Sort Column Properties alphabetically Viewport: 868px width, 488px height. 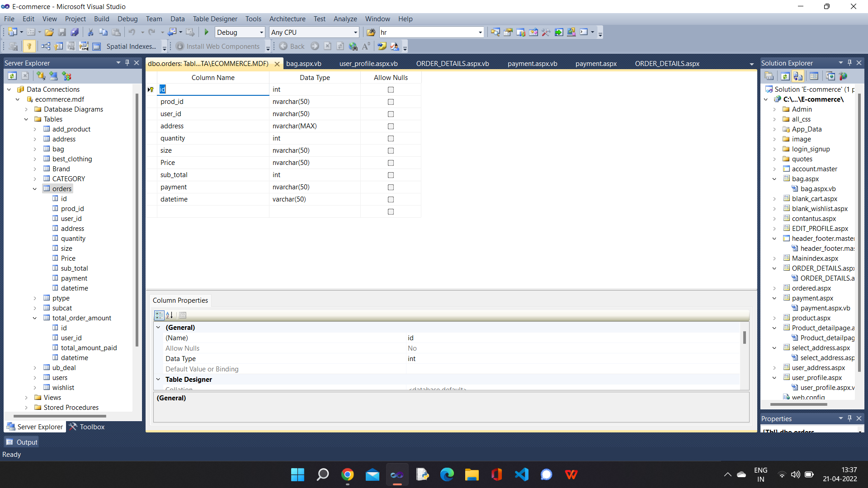[170, 315]
